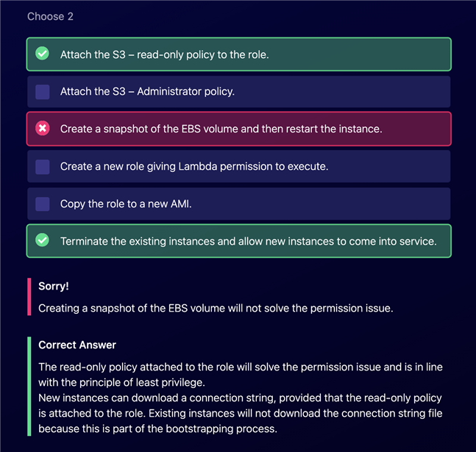This screenshot has height=452, width=476.
Task: Click the green checkmark beside Terminate existing instances
Action: [42, 240]
